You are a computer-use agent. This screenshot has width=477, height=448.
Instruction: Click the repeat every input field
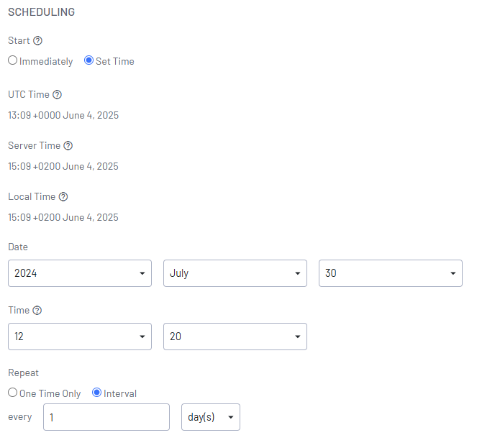point(106,417)
